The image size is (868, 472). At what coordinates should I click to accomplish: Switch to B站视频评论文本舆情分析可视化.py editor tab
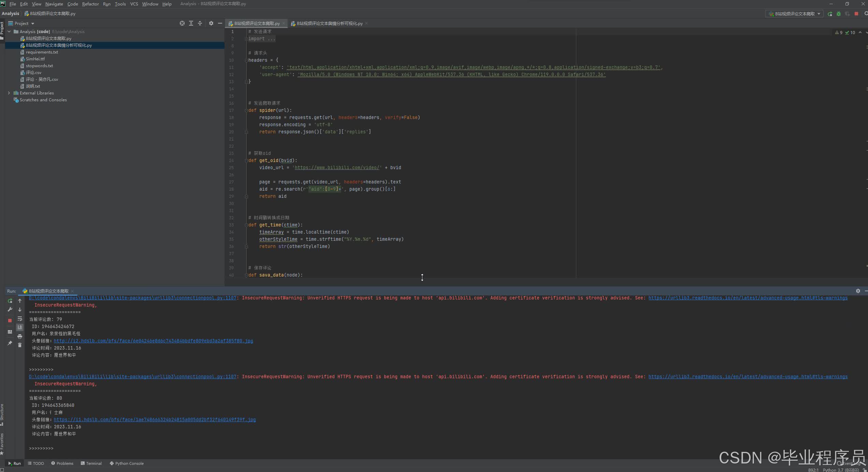[329, 24]
